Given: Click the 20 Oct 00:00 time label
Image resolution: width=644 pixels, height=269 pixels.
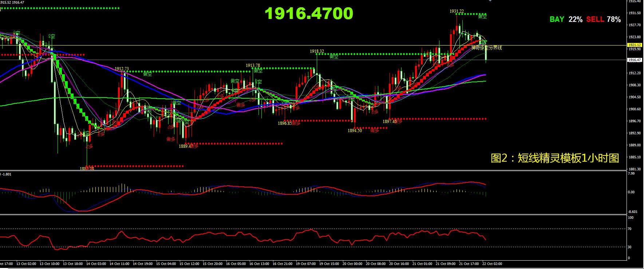Looking at the screenshot, I should [352, 264].
